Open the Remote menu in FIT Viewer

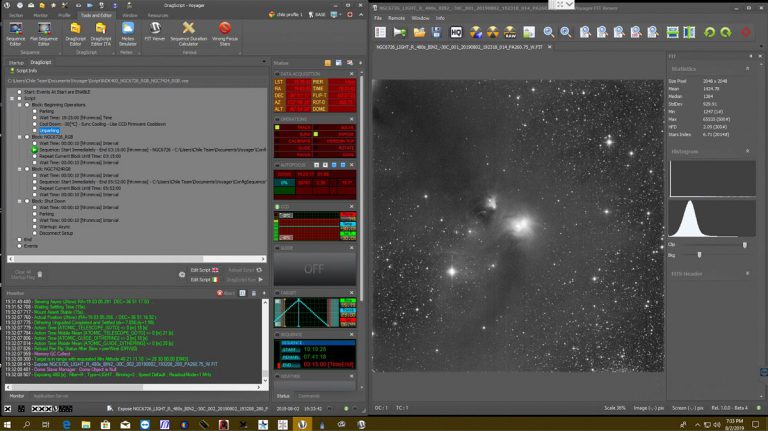[x=396, y=18]
